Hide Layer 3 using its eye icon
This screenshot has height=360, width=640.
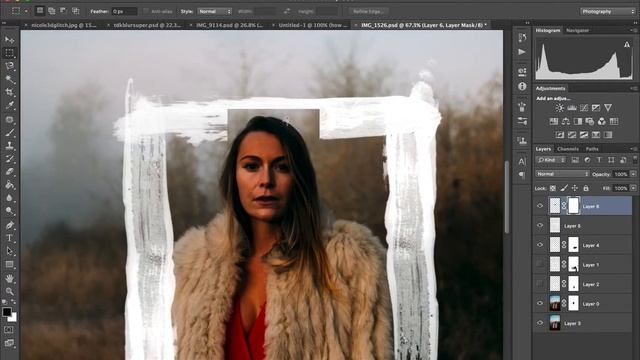(x=540, y=323)
